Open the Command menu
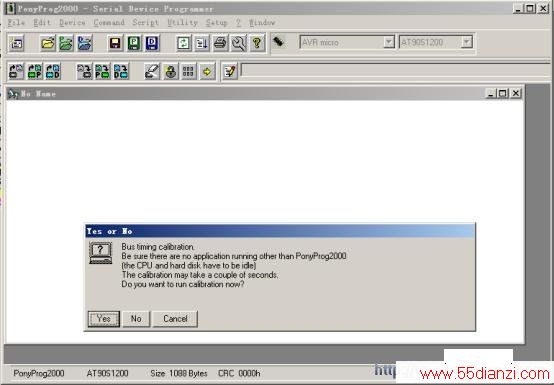 pos(109,23)
